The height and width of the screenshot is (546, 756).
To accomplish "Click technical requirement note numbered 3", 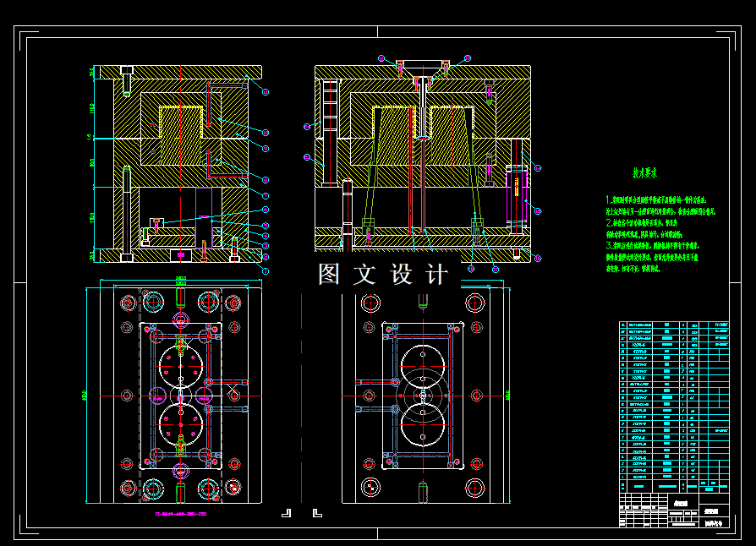I will 652,257.
